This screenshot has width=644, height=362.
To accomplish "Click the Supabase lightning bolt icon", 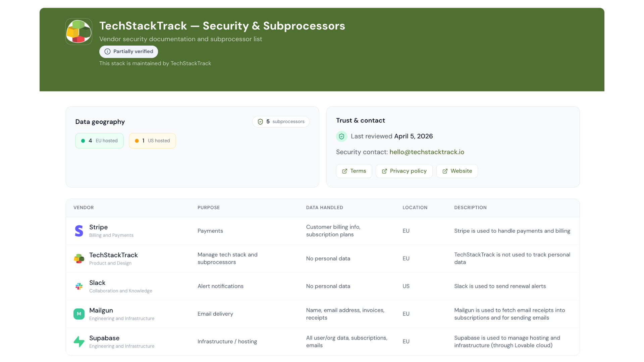I will (x=79, y=342).
